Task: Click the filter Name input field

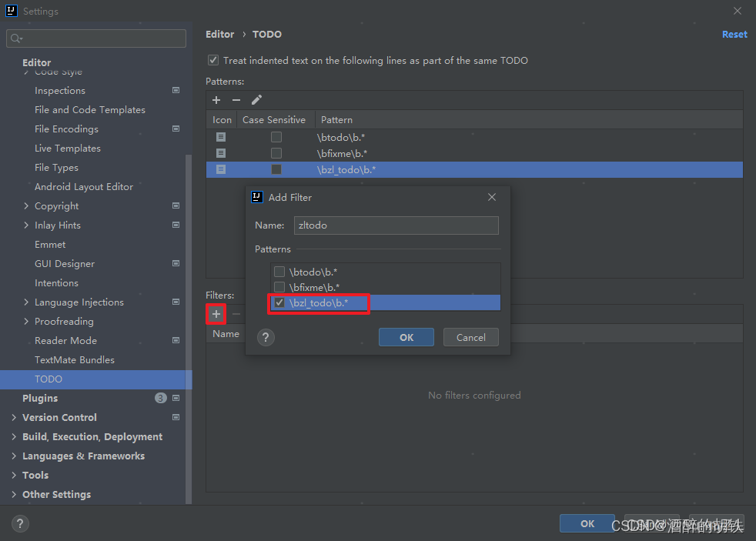Action: coord(396,225)
